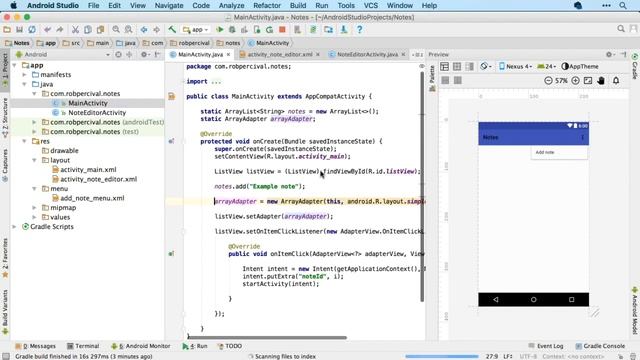Navigate back with the left arrow icon
640x360 pixels.
(144, 30)
